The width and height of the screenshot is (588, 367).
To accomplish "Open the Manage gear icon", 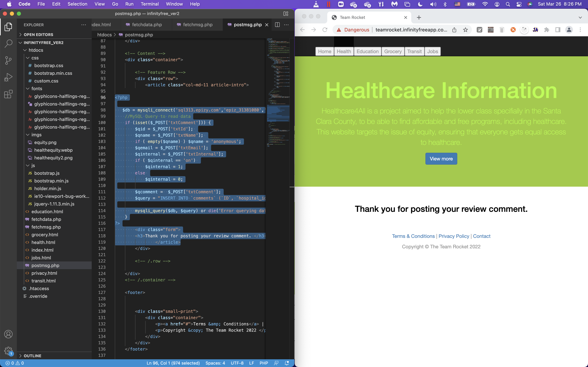I will click(x=8, y=351).
